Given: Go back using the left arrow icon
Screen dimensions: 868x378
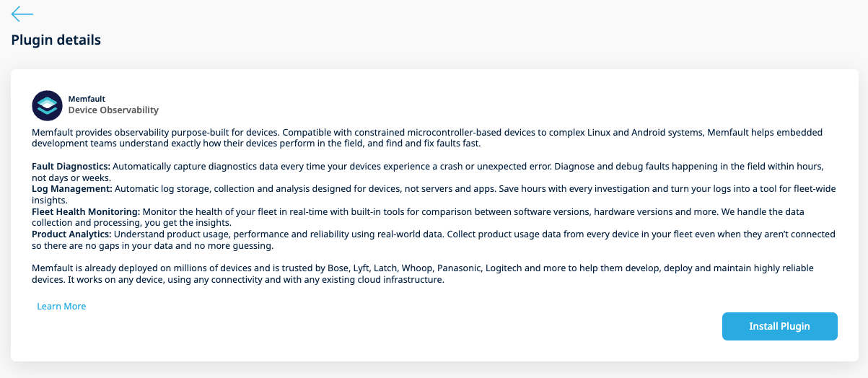Looking at the screenshot, I should coord(22,14).
